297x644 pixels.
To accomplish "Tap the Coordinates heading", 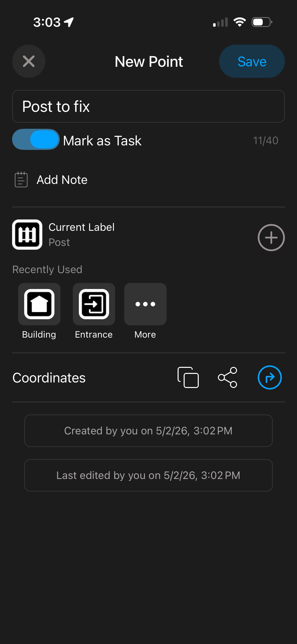I will coord(49,378).
